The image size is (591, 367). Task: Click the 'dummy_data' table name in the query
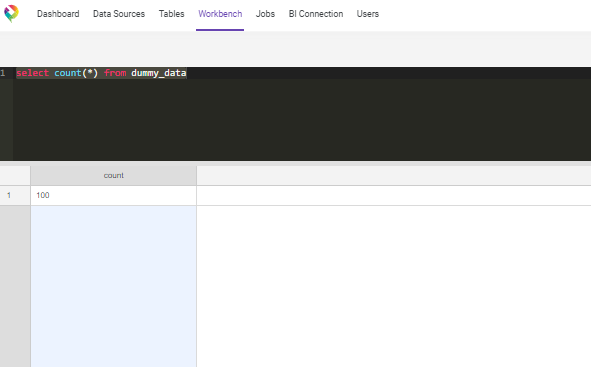click(x=159, y=73)
